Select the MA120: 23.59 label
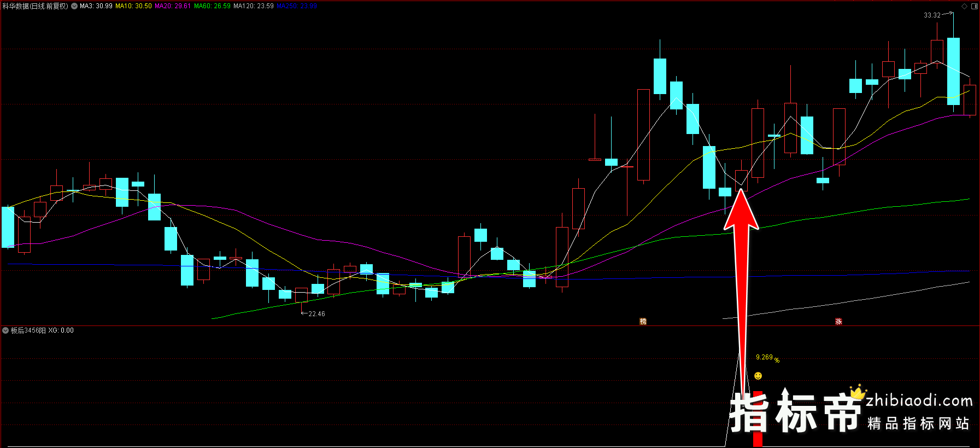 (254, 6)
